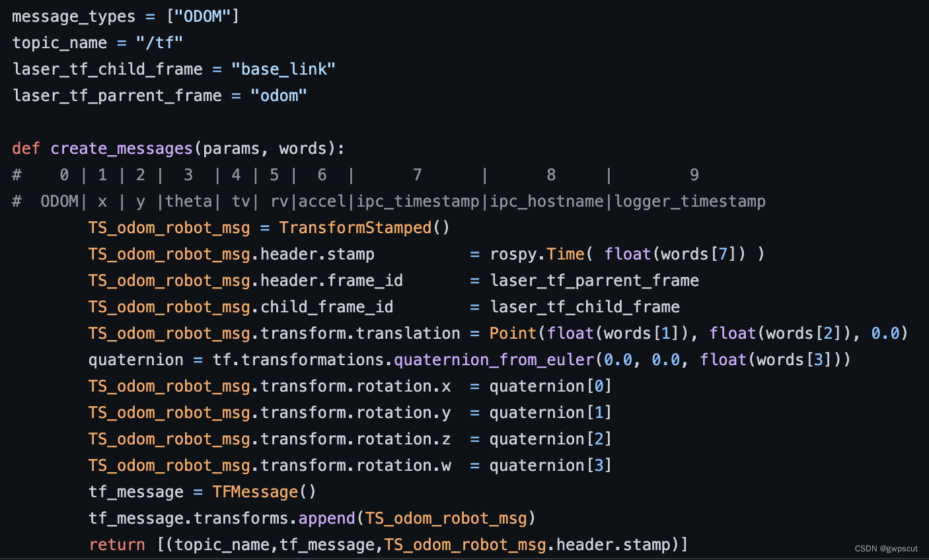Click quaternion_from_euler function name
929x560 pixels.
[494, 360]
